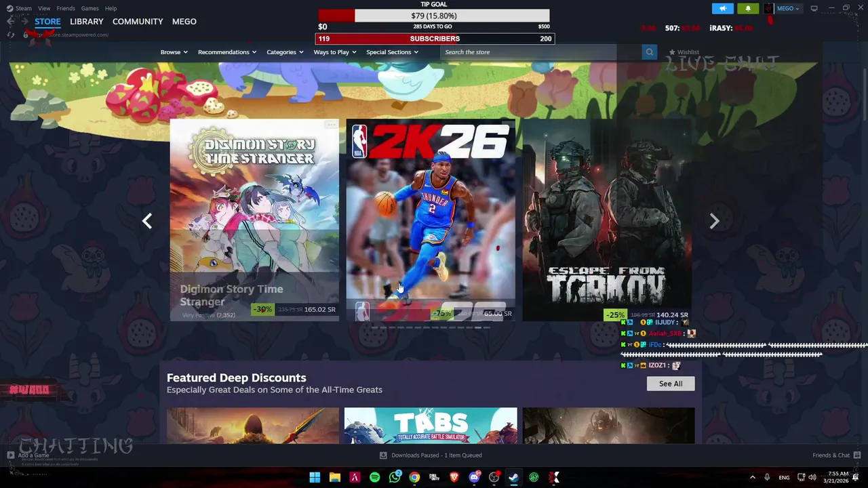Open the Help menu
Image resolution: width=868 pixels, height=488 pixels.
[111, 8]
